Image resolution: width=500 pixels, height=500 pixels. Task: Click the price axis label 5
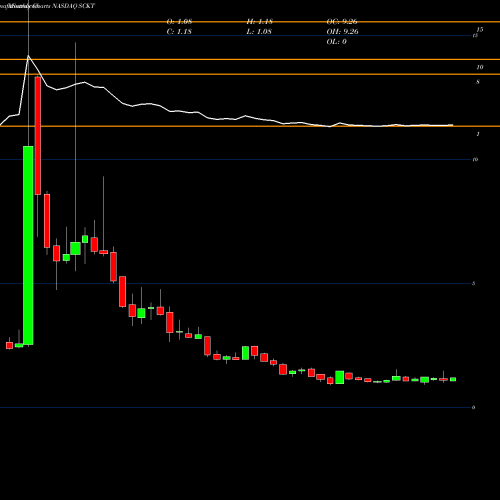point(473,283)
